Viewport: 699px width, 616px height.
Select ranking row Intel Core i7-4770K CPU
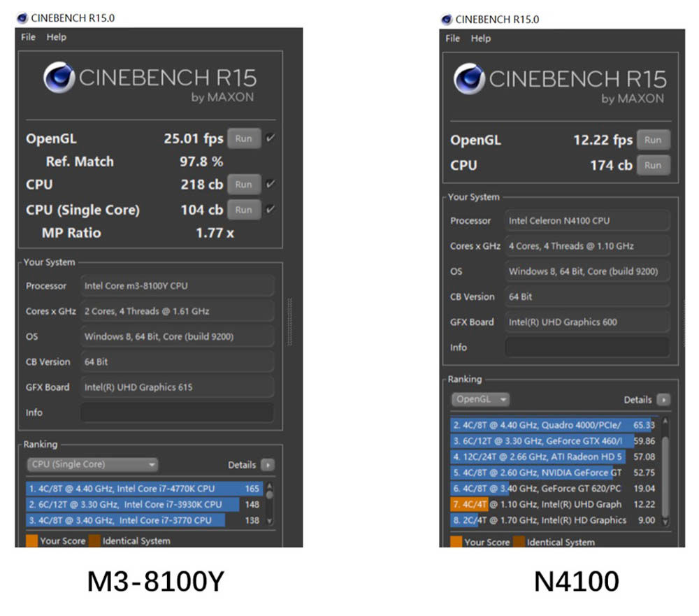tap(145, 489)
